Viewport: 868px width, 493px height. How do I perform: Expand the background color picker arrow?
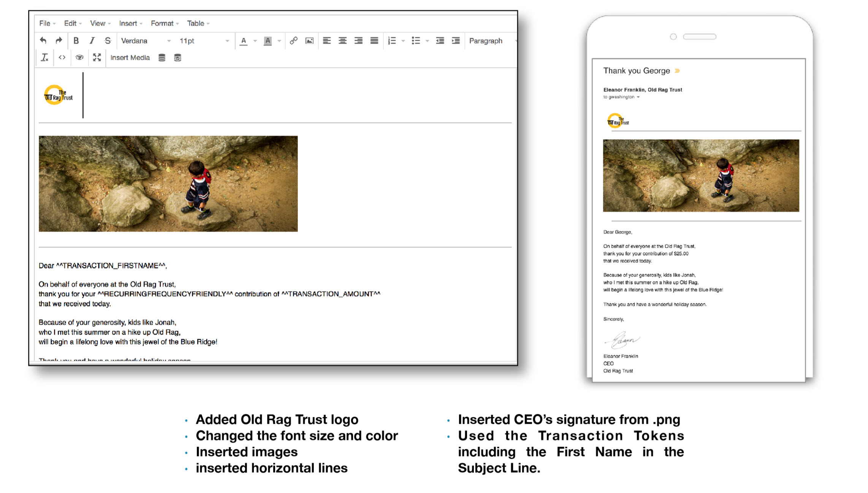[x=279, y=41]
